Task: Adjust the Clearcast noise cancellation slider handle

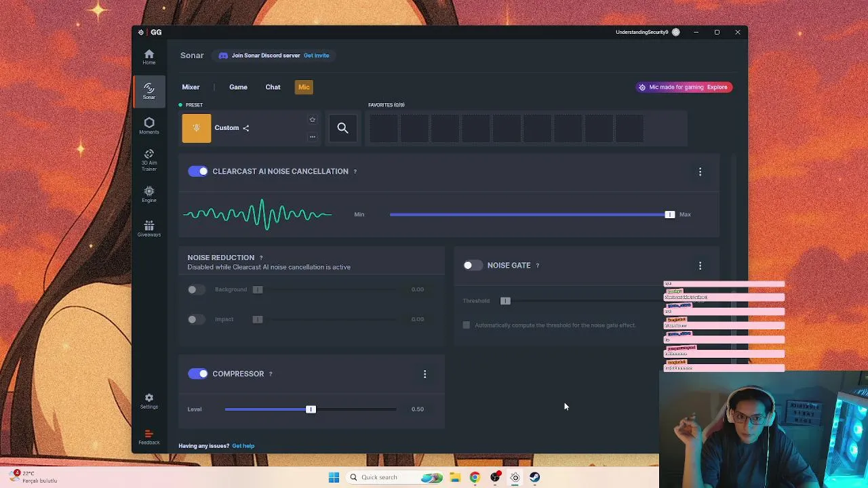Action: 670,215
